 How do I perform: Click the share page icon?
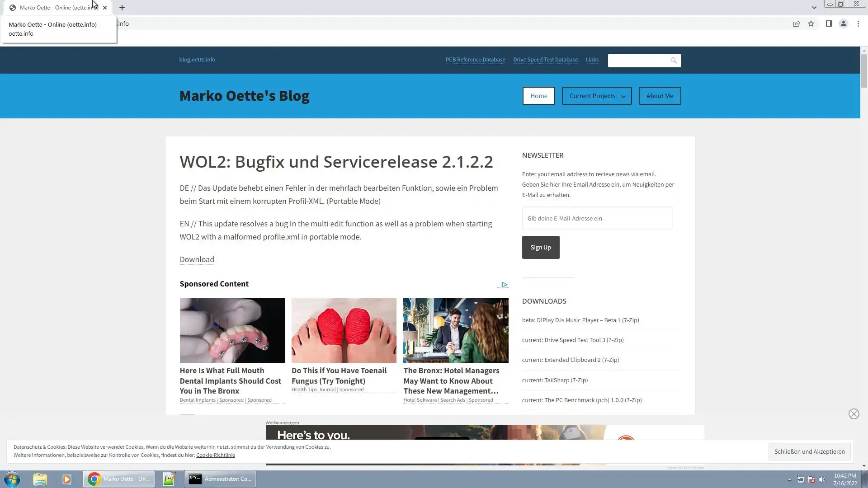point(797,23)
